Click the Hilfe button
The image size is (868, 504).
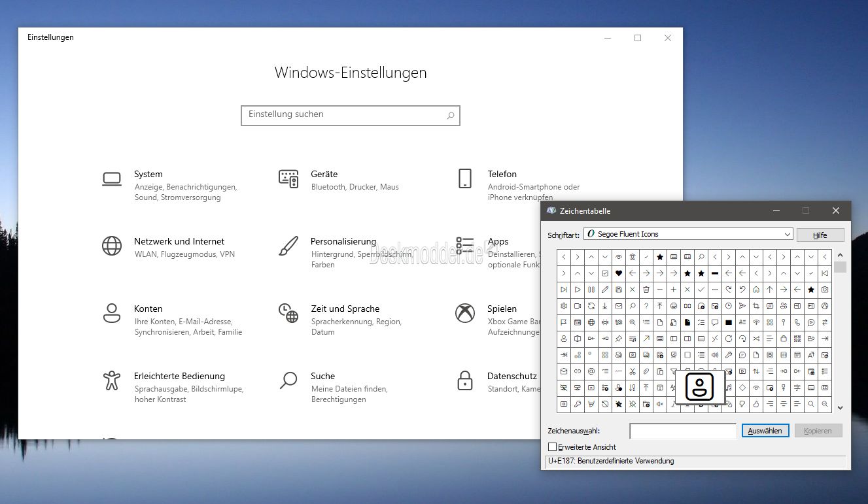point(820,235)
